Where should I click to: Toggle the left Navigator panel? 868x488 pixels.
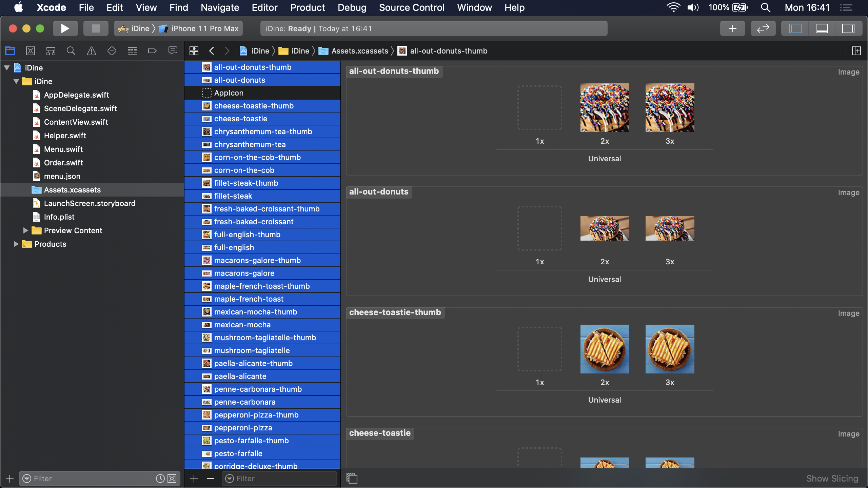tap(795, 28)
